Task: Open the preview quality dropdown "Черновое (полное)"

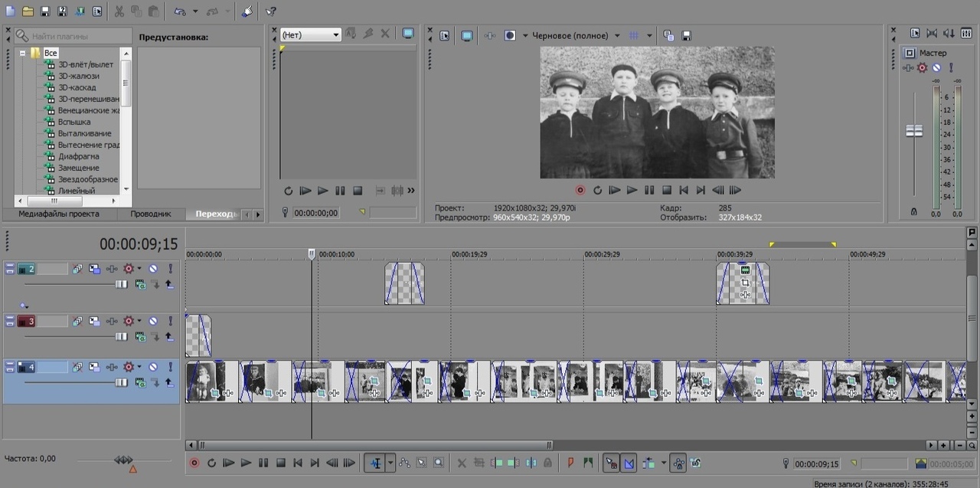Action: coord(617,35)
